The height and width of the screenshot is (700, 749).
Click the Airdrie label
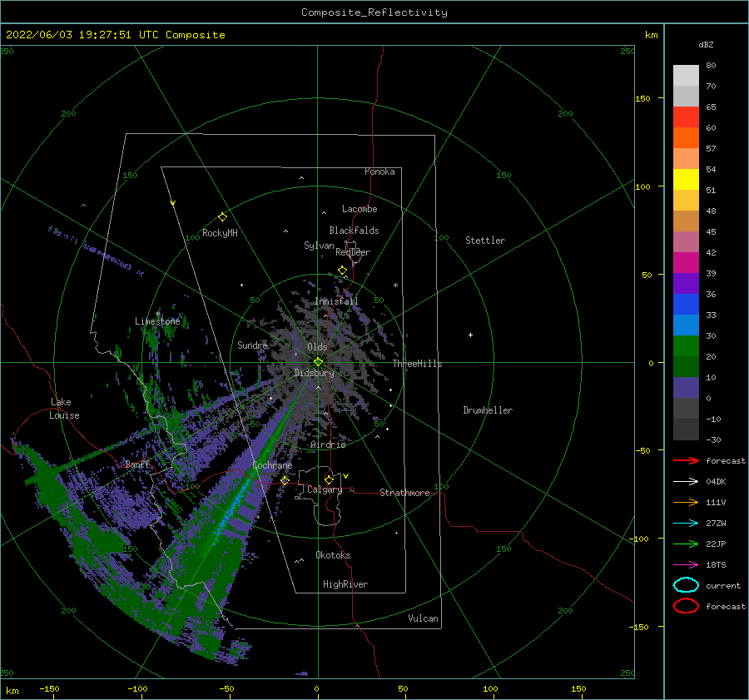pos(328,444)
